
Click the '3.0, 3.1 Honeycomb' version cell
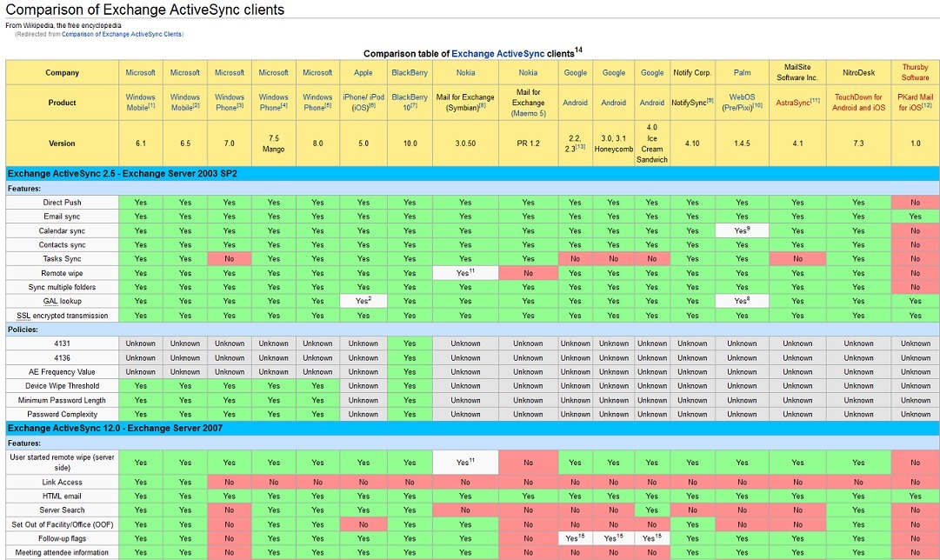pyautogui.click(x=613, y=143)
